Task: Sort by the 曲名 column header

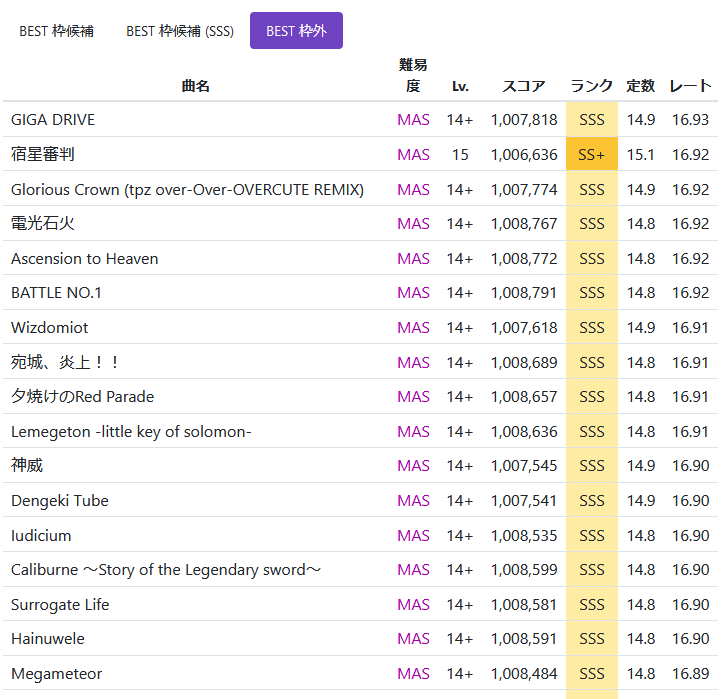Action: (196, 86)
